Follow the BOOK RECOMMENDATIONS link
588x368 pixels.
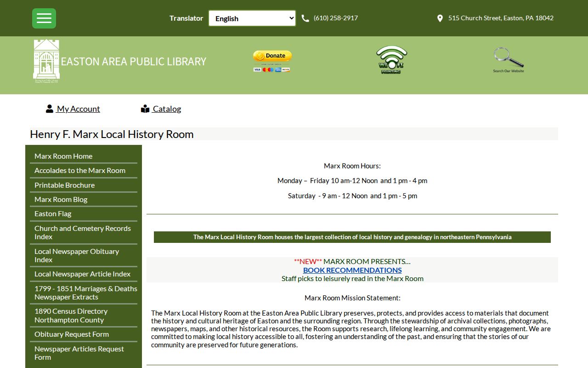(352, 270)
